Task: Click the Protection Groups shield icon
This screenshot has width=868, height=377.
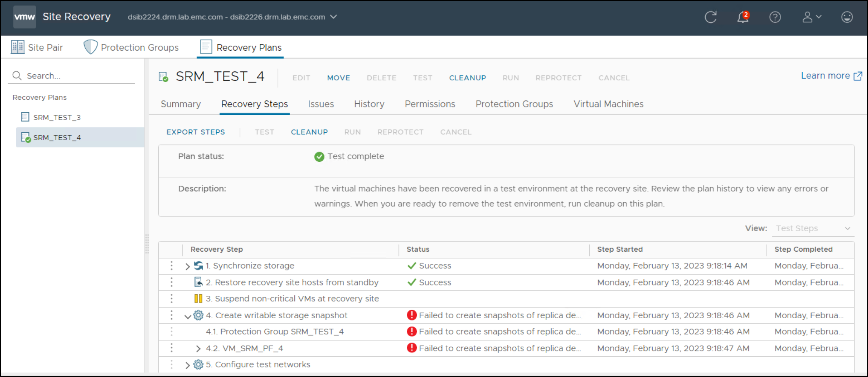Action: click(90, 47)
